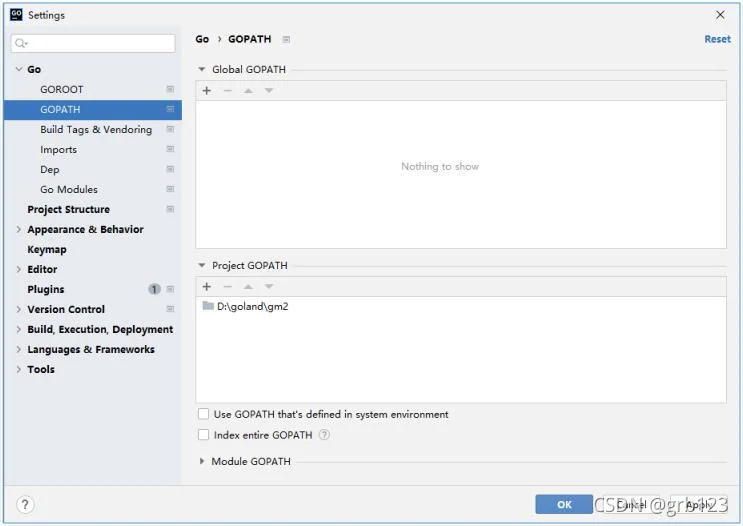
Task: Collapse the Go settings tree node
Action: point(19,69)
